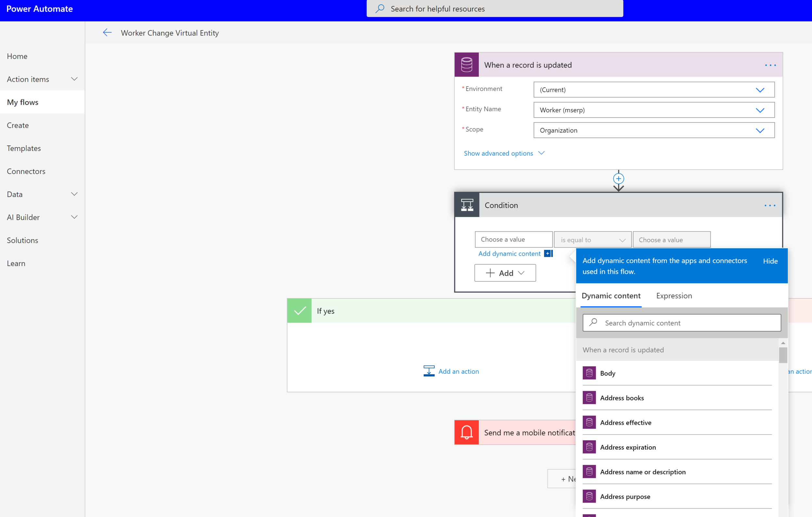
Task: Expand the Data sidebar chevron
Action: click(x=74, y=194)
